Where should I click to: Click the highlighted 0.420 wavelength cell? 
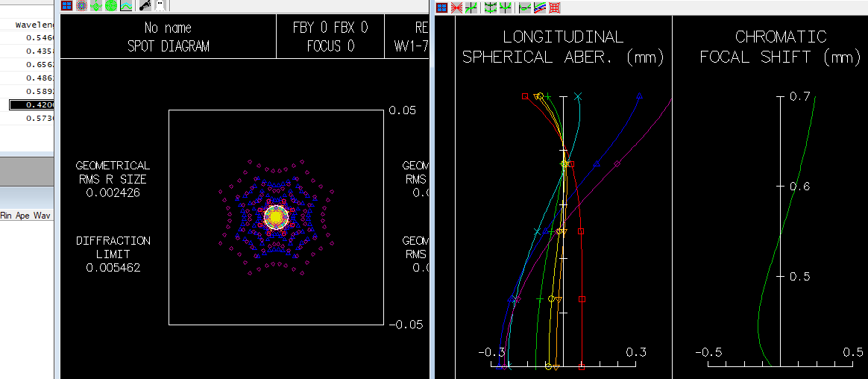[31, 104]
